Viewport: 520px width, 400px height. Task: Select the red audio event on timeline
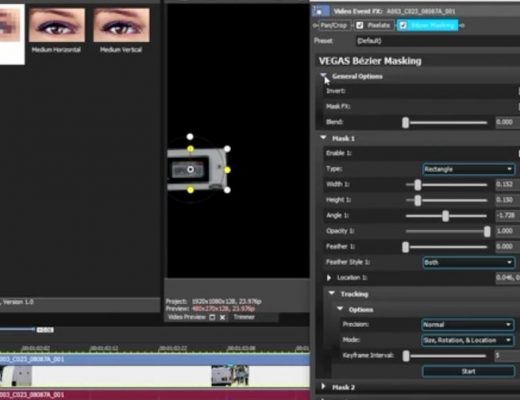coord(155,395)
